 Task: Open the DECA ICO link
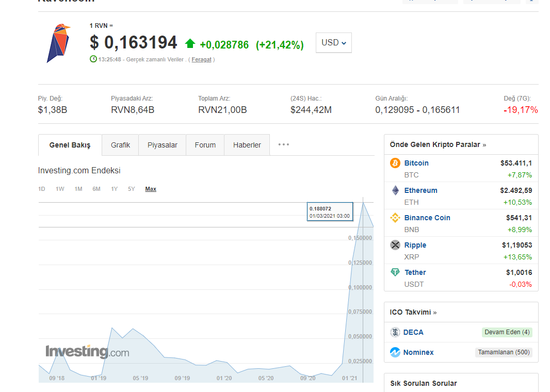pos(413,332)
